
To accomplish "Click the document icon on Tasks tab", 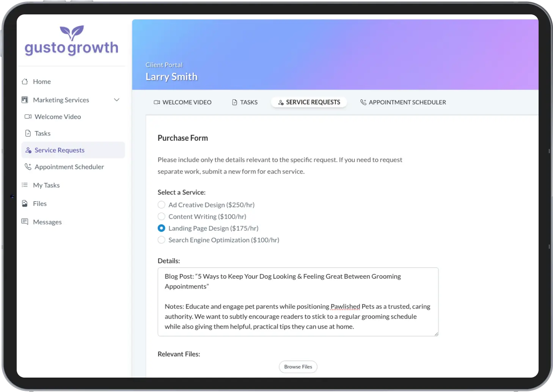I will [234, 102].
